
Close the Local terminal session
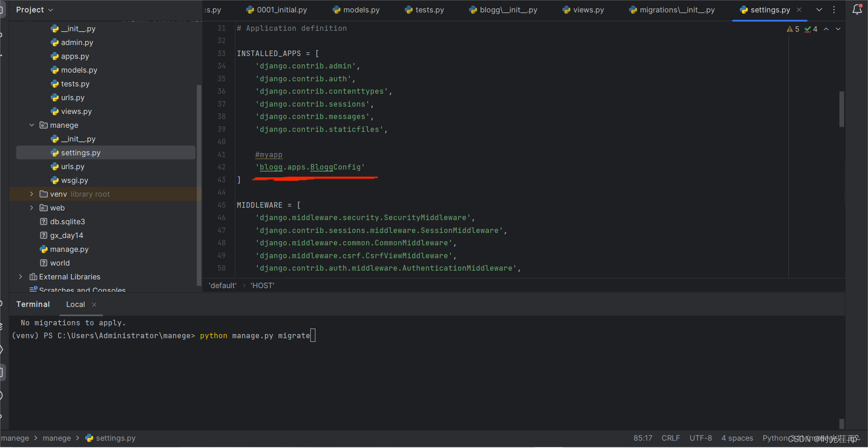(x=94, y=305)
